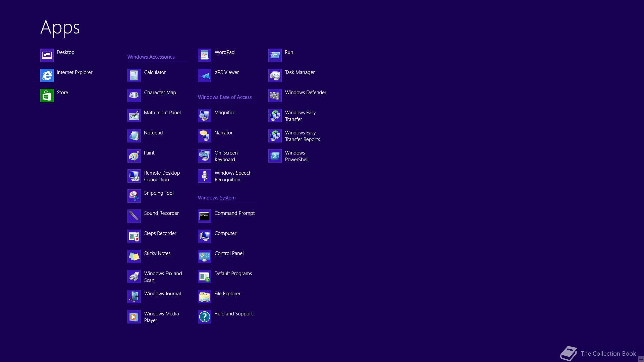Open the Control Panel icon

205,256
